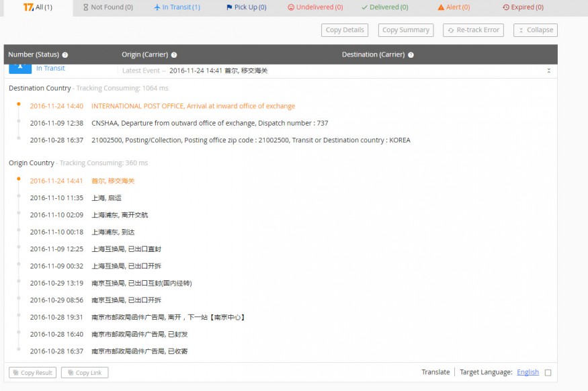
Task: Collapse all tracking results
Action: click(535, 30)
